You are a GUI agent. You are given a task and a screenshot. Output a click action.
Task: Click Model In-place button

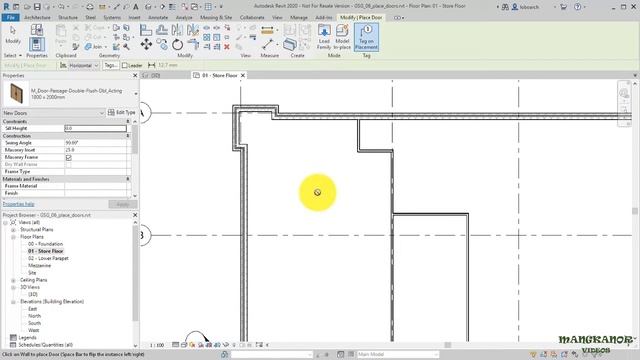pos(342,37)
